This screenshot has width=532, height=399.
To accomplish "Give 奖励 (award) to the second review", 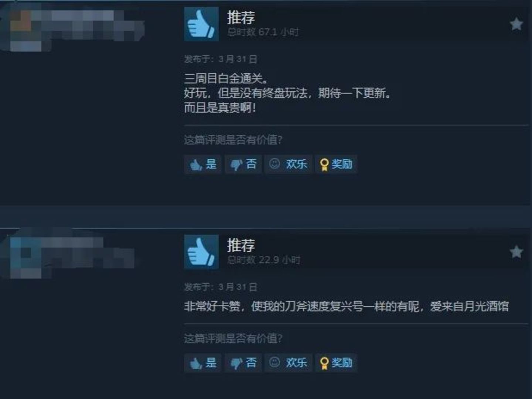I will [x=336, y=362].
